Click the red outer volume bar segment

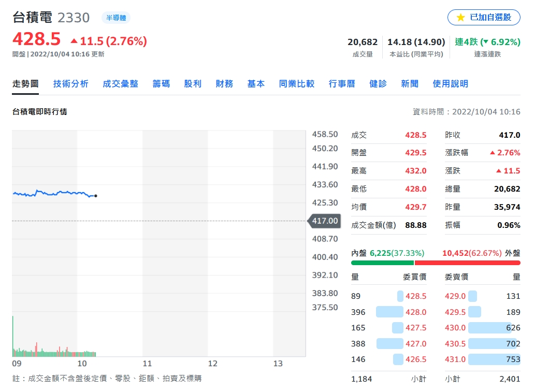[x=468, y=263]
